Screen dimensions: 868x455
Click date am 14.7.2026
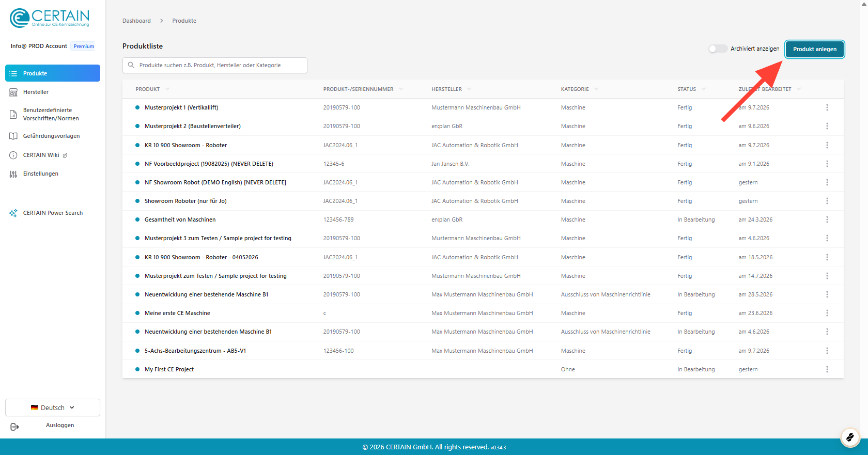pyautogui.click(x=755, y=276)
